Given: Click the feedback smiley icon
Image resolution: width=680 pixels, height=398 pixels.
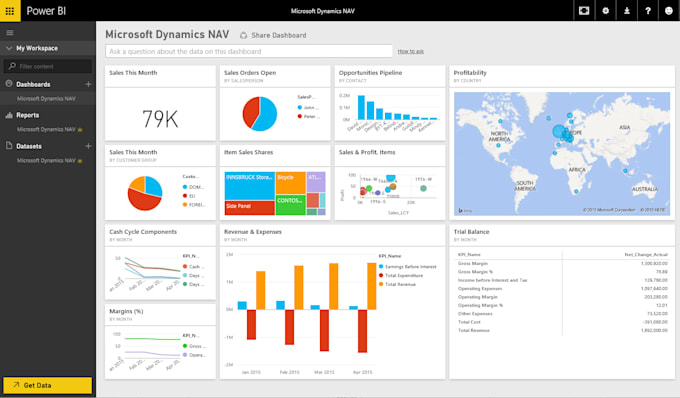Looking at the screenshot, I should [669, 10].
